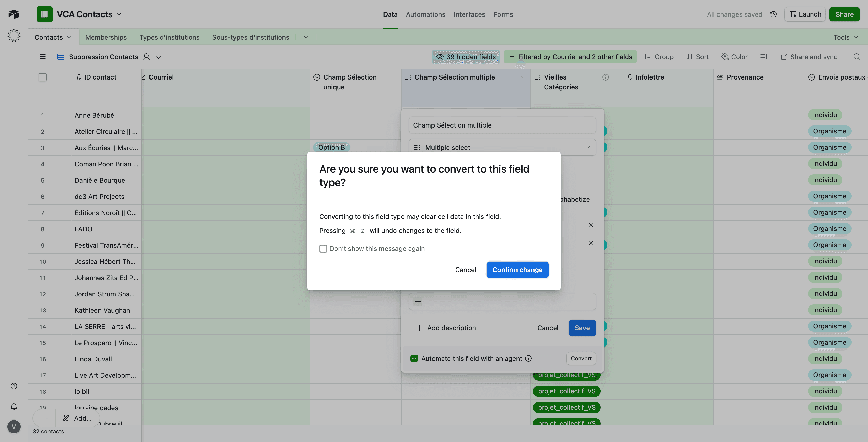Open the Filtered by Courriel filter menu
The height and width of the screenshot is (442, 868).
pyautogui.click(x=570, y=57)
